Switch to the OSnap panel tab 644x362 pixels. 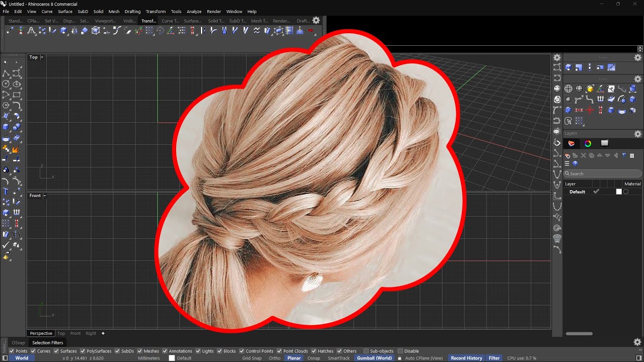click(x=18, y=343)
